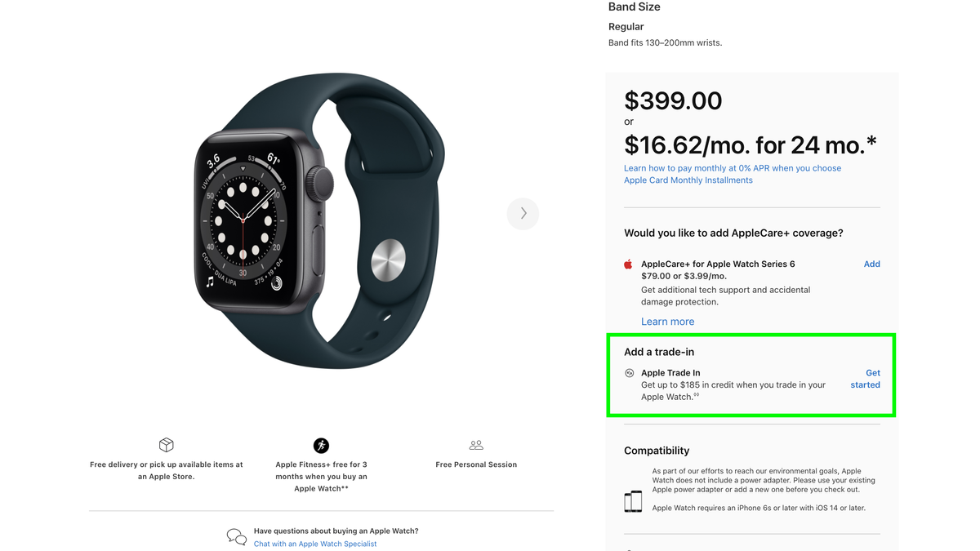The image size is (980, 551).
Task: Click the $399.00 price text
Action: [673, 100]
